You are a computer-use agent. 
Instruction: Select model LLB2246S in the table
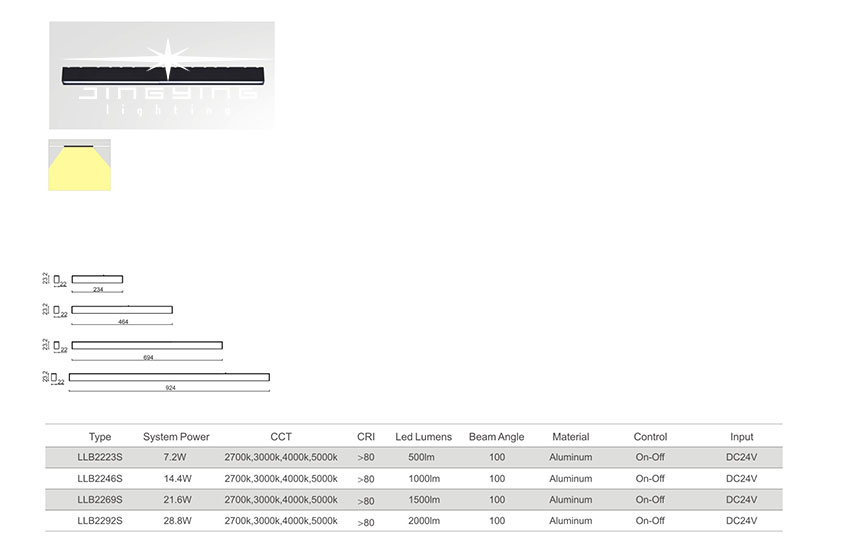[100, 479]
